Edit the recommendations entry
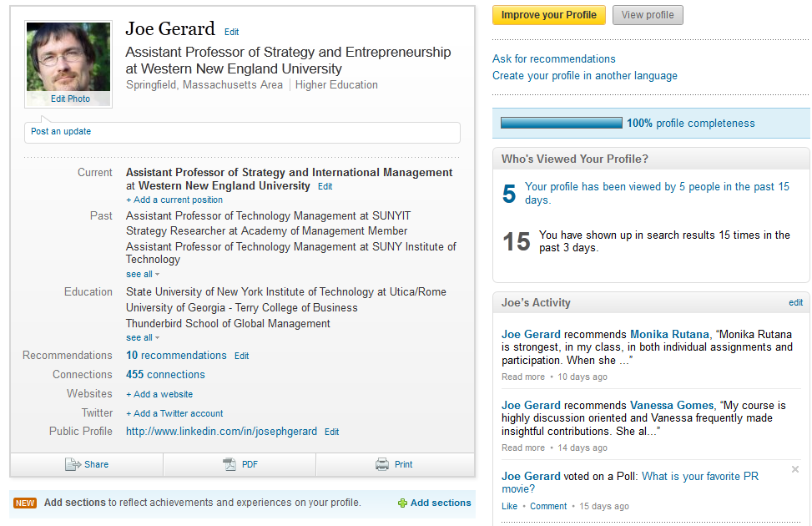 pos(242,356)
